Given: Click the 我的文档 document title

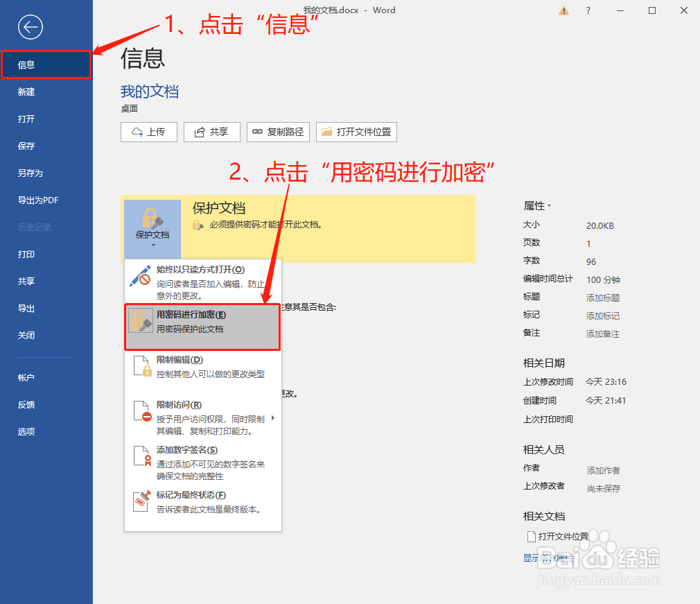Looking at the screenshot, I should click(x=150, y=92).
